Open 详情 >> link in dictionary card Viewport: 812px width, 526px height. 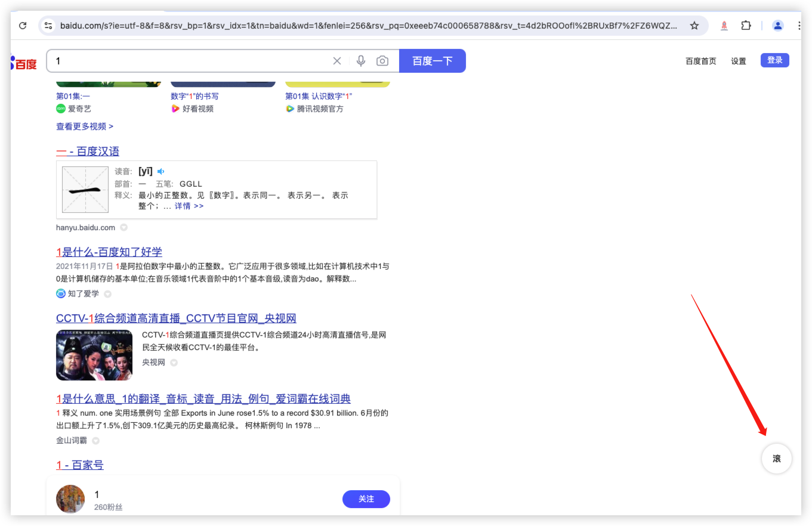coord(189,206)
